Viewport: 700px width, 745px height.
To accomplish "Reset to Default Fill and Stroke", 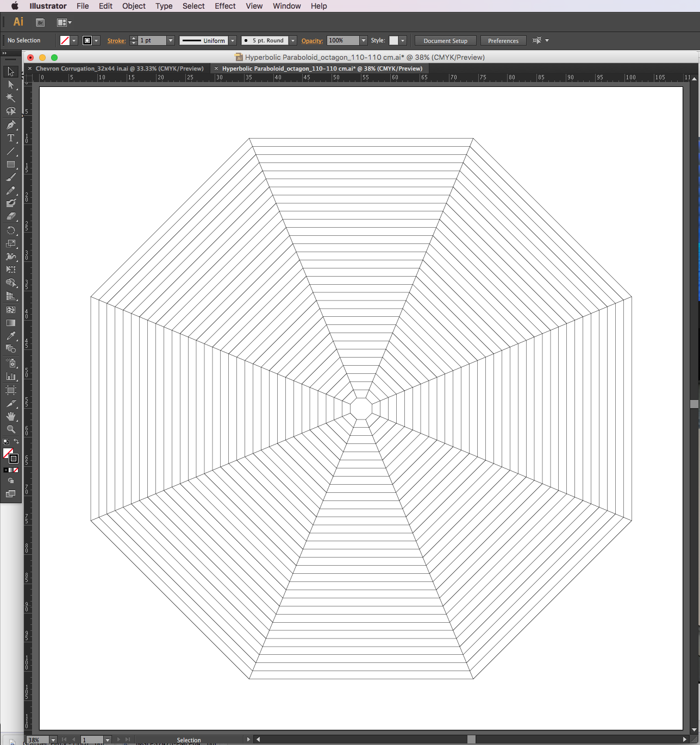I will (x=5, y=442).
